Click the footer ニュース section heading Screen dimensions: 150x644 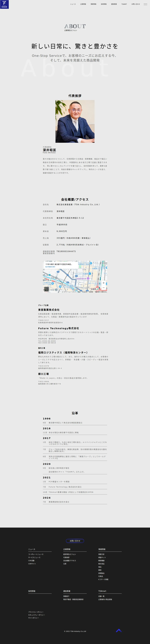pyautogui.click(x=32, y=549)
